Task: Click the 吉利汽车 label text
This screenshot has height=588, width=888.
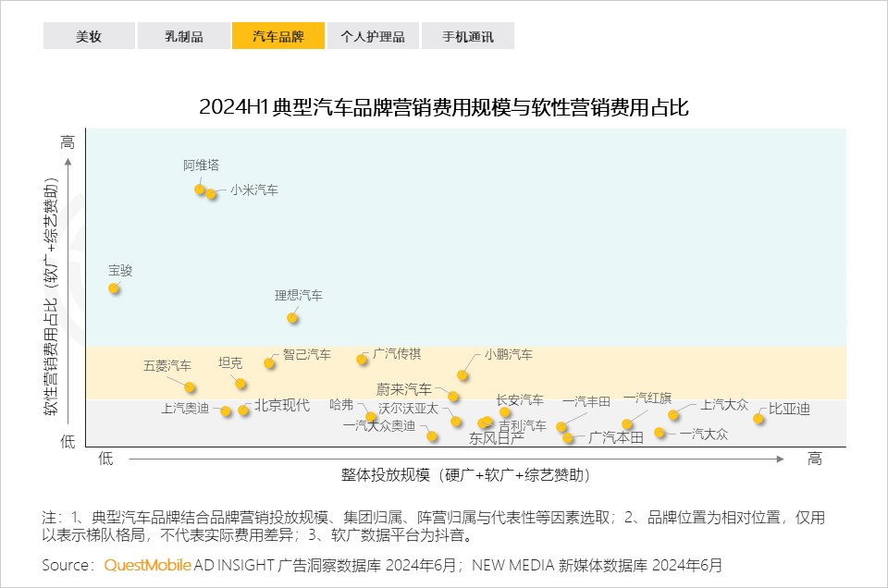Action: coord(523,425)
